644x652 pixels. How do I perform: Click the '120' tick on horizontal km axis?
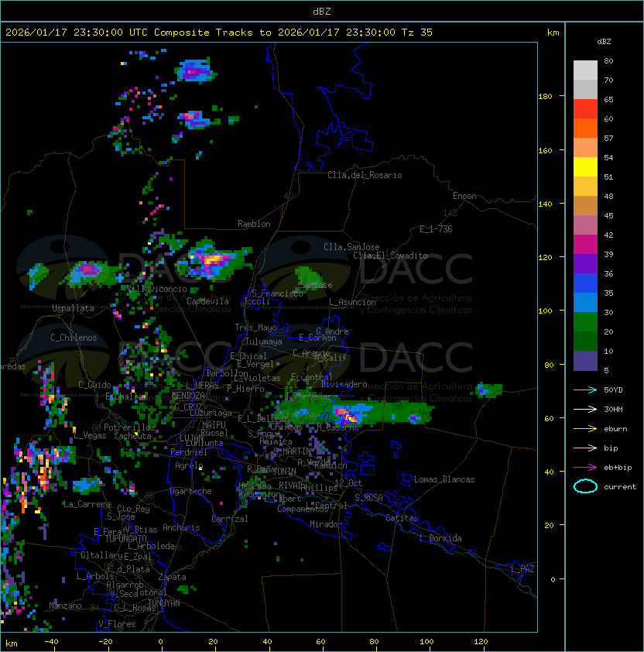[x=481, y=642]
